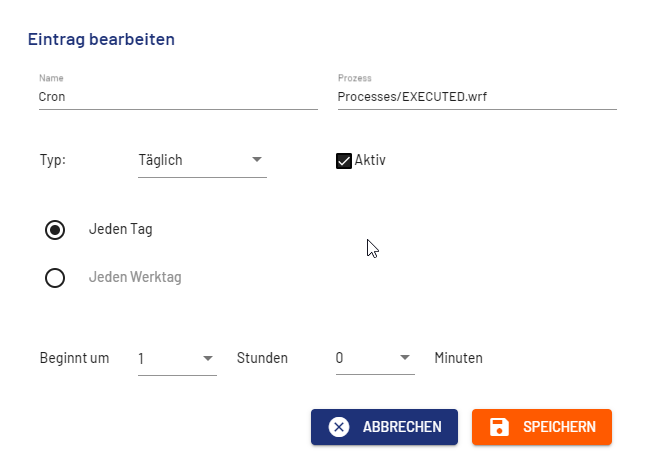Click the Täglich selected value text
The height and width of the screenshot is (465, 647).
[161, 160]
